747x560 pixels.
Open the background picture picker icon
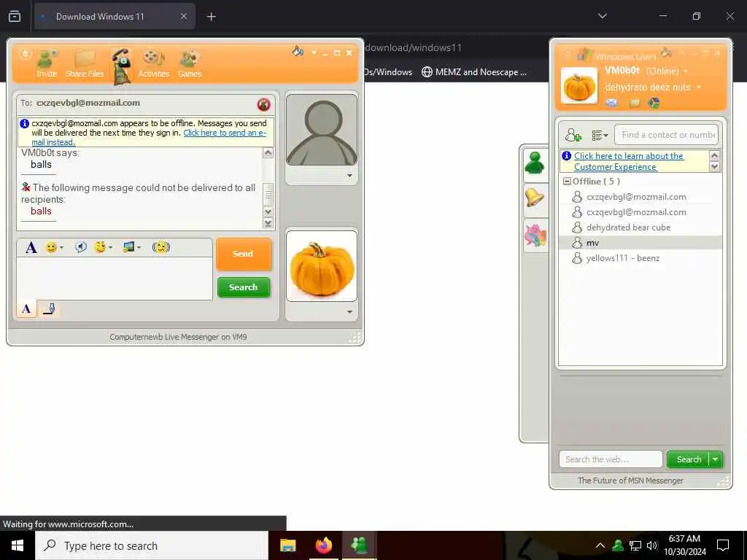pyautogui.click(x=128, y=246)
